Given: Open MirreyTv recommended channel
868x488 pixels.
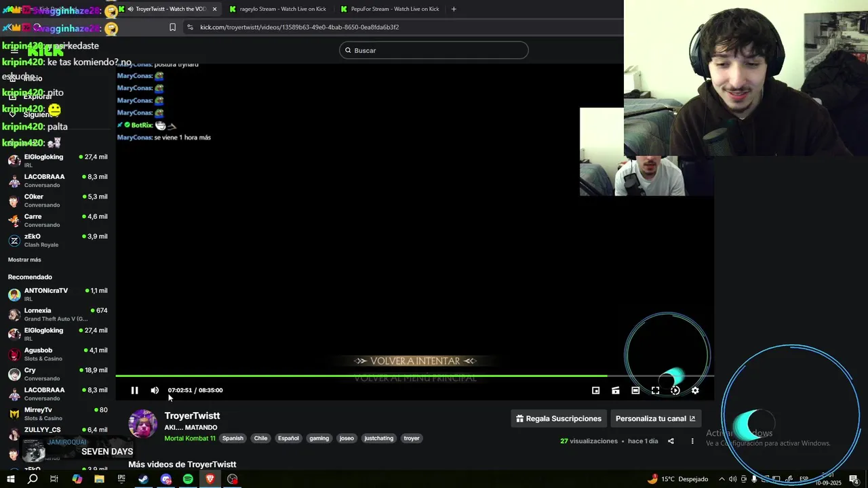Looking at the screenshot, I should 58,414.
